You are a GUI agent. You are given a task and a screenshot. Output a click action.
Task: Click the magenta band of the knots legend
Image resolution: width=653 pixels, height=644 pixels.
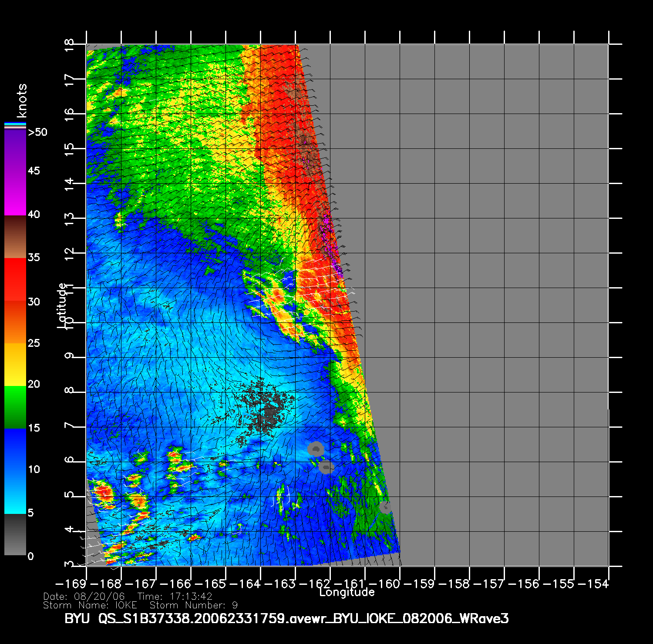15,194
